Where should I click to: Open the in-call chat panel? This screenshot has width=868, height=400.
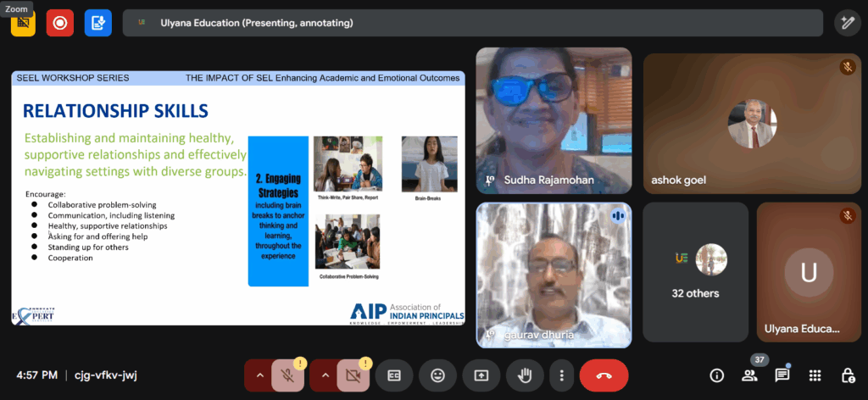pyautogui.click(x=782, y=375)
